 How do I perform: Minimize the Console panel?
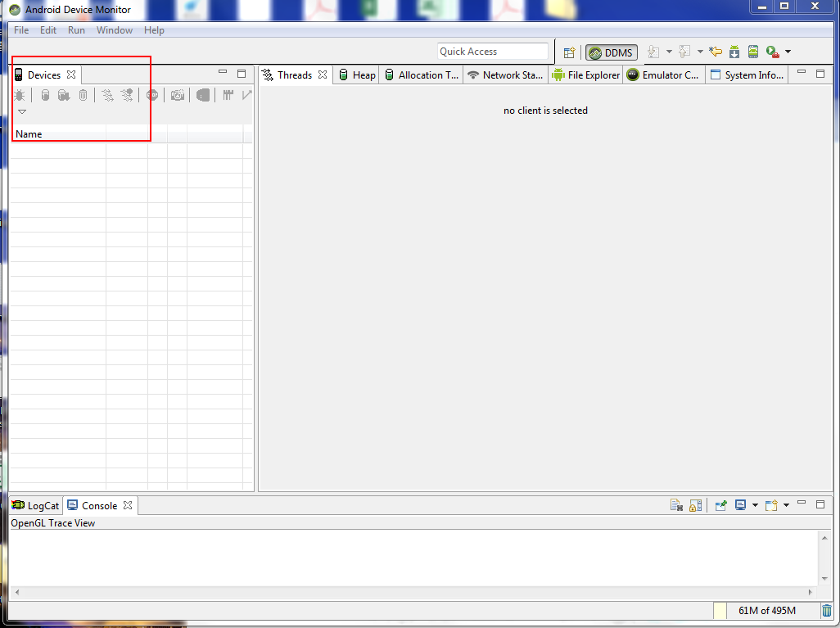point(802,503)
